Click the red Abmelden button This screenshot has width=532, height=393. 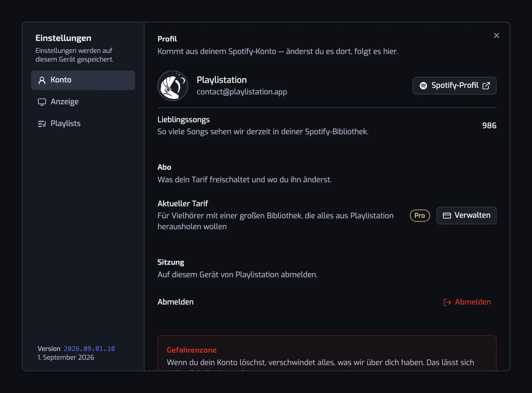tap(467, 302)
